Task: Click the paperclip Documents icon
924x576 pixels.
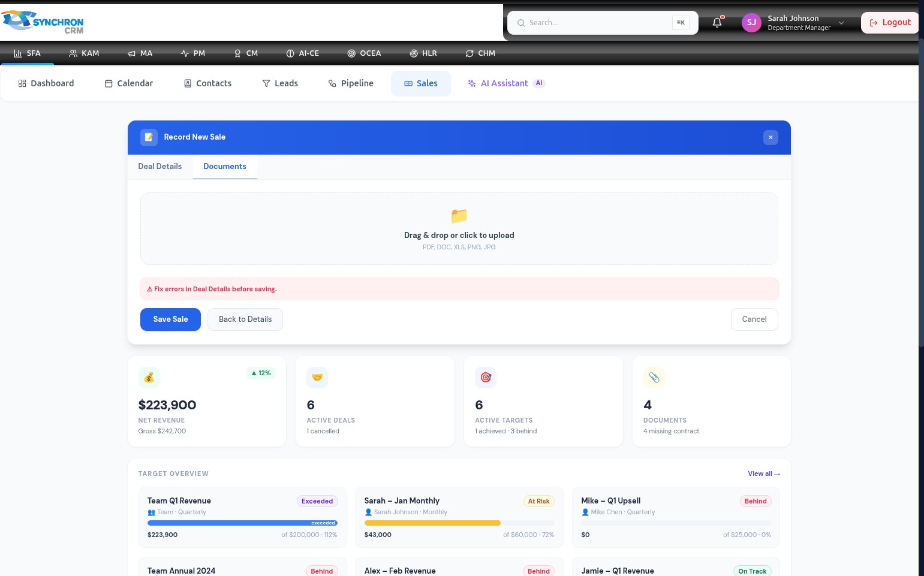Action: 654,378
